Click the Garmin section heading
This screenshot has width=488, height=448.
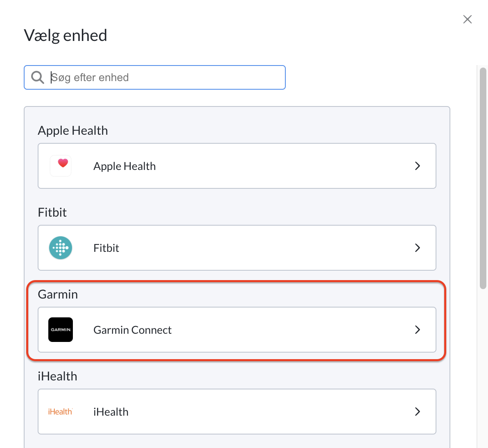tap(58, 294)
